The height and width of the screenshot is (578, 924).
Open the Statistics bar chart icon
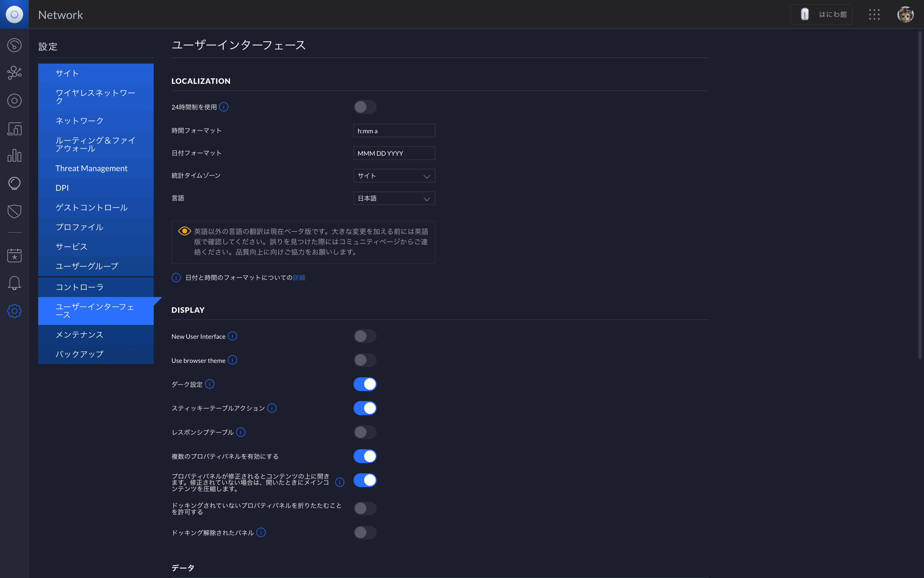coord(14,156)
